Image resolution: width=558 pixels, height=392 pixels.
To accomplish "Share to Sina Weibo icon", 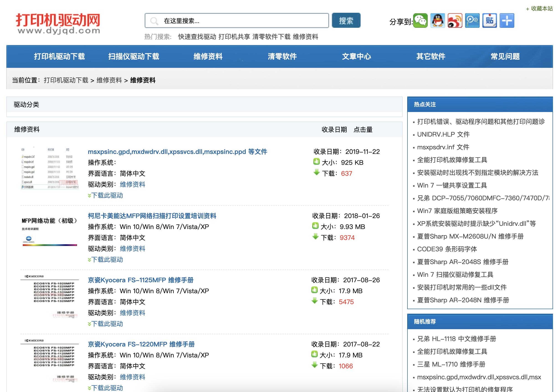I will [455, 21].
